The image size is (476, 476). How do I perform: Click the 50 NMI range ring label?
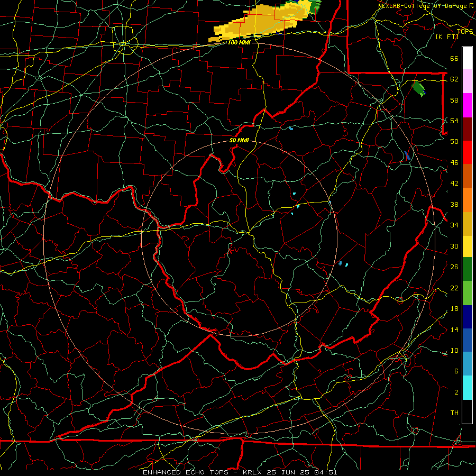239,140
